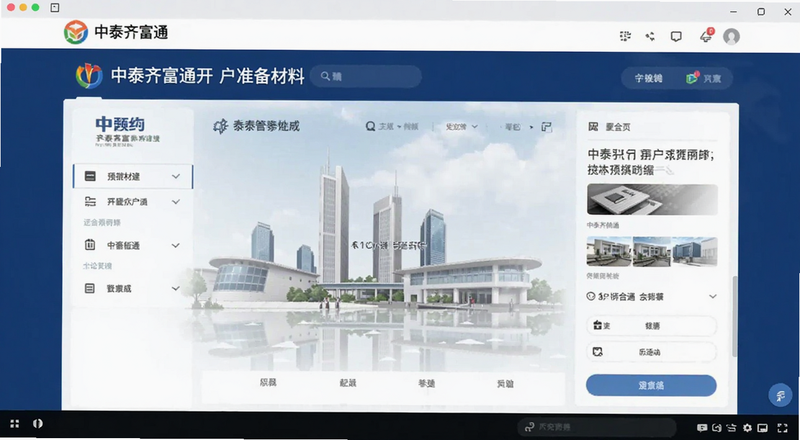Open the comment icon in bottom bar
The image size is (800, 440).
(702, 428)
